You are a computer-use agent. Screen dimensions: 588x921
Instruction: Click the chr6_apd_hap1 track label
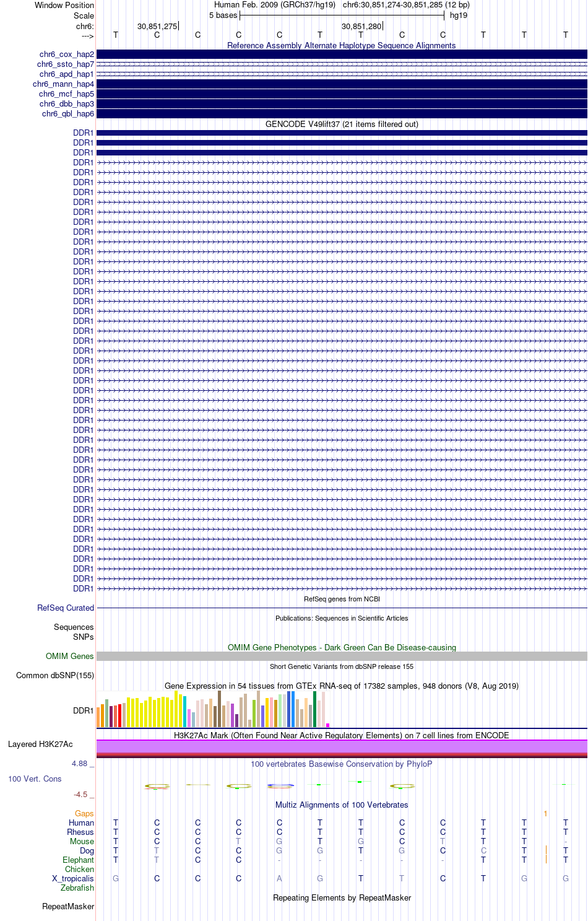(x=67, y=74)
